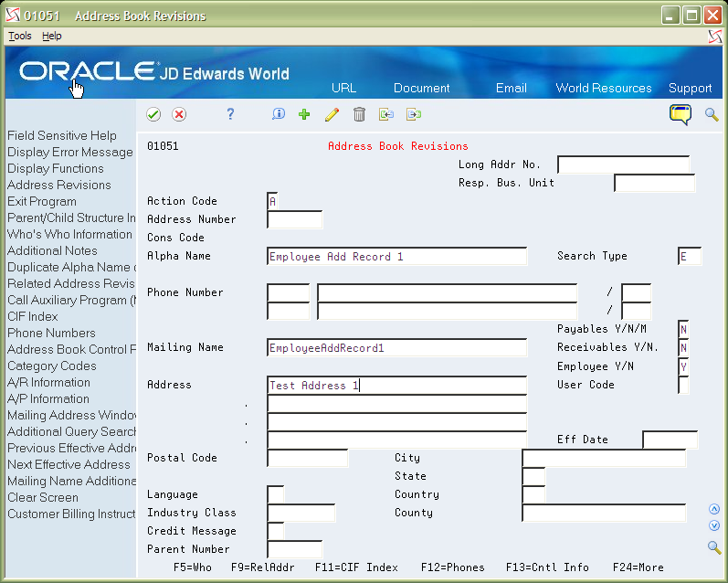Viewport: 728px width, 583px height.
Task: Click the Mailing Name field
Action: pyautogui.click(x=396, y=347)
